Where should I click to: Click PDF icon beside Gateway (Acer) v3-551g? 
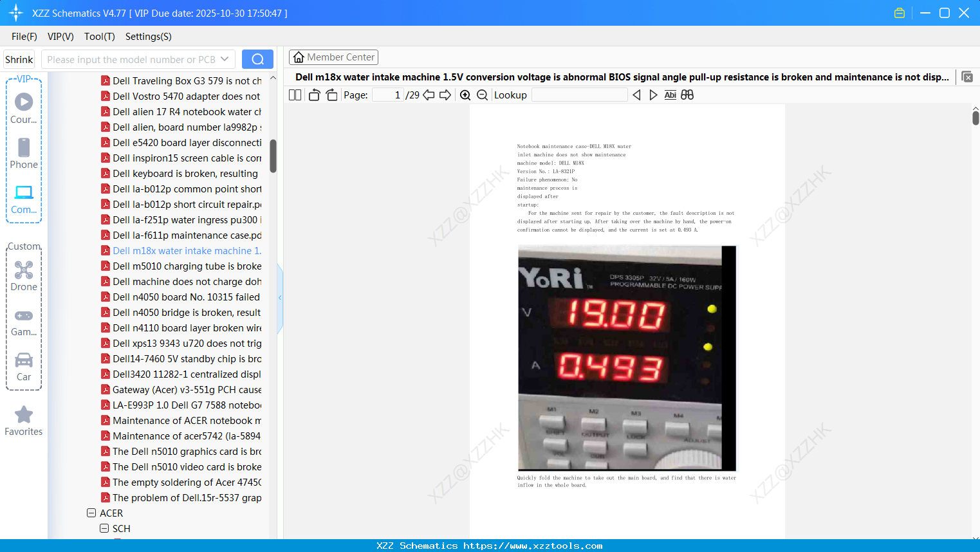click(106, 390)
